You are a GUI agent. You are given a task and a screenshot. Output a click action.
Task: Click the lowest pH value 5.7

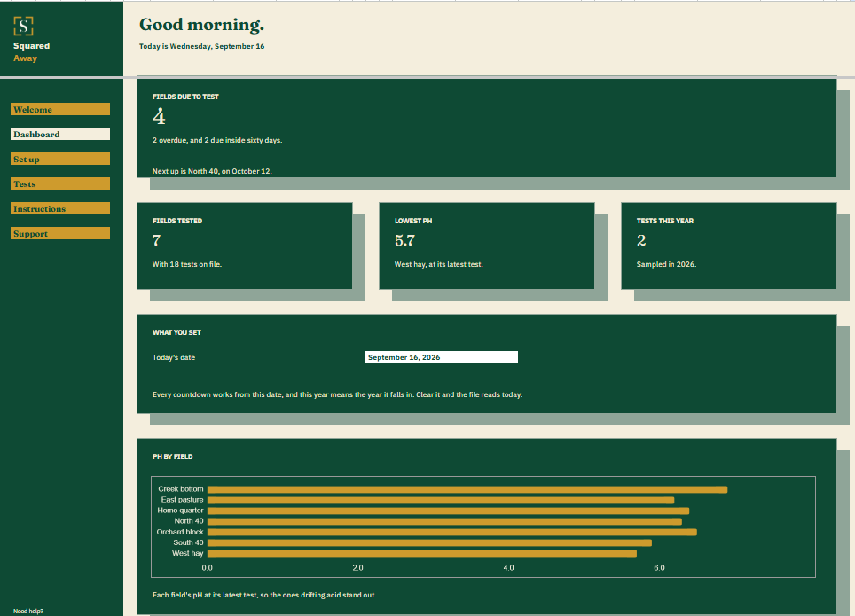tap(404, 240)
